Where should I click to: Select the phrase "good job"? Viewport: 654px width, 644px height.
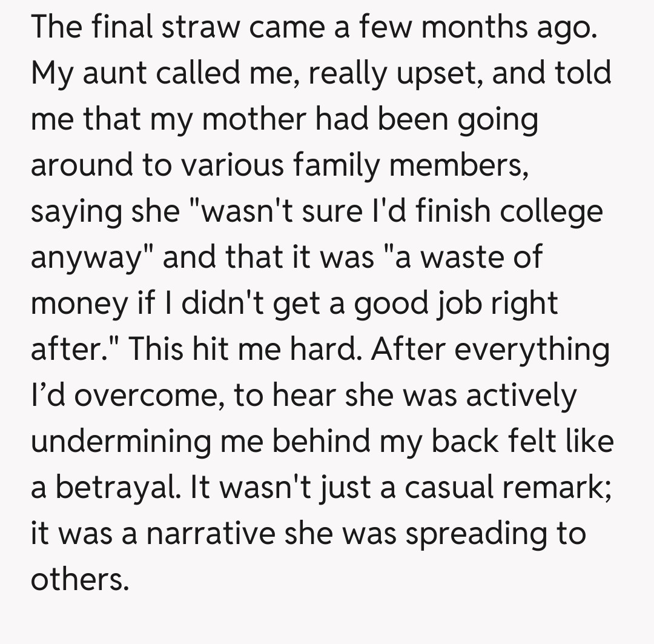coord(417,304)
